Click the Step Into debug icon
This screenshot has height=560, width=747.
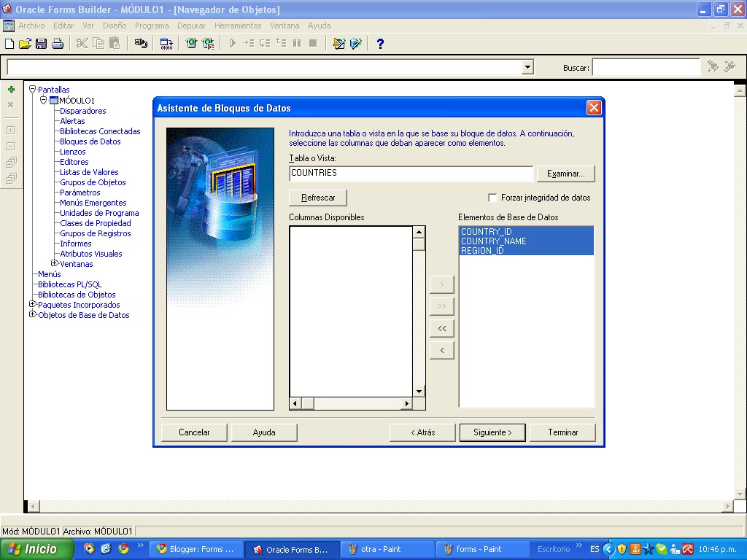[249, 44]
